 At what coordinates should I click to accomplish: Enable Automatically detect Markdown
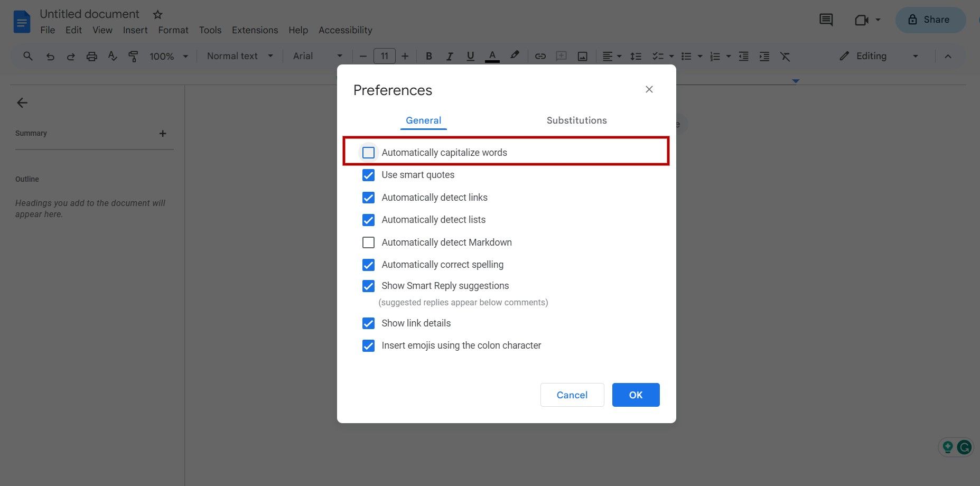[368, 242]
